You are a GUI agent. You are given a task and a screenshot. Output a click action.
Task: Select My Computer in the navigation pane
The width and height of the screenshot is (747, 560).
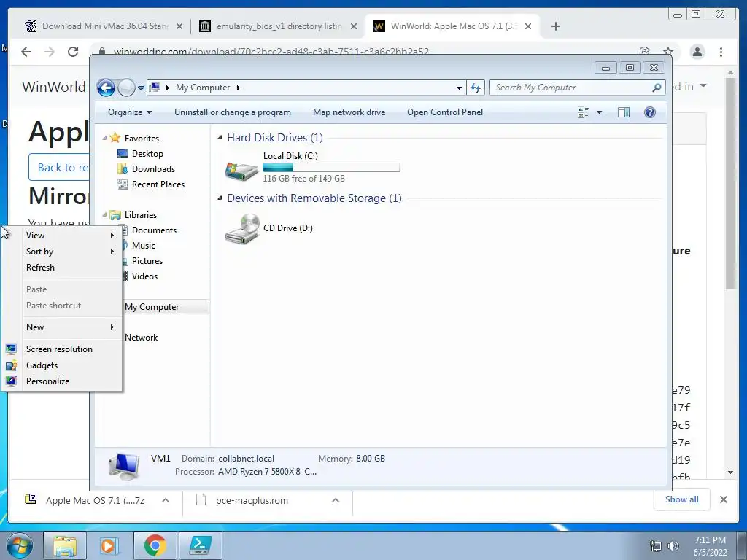coord(152,307)
